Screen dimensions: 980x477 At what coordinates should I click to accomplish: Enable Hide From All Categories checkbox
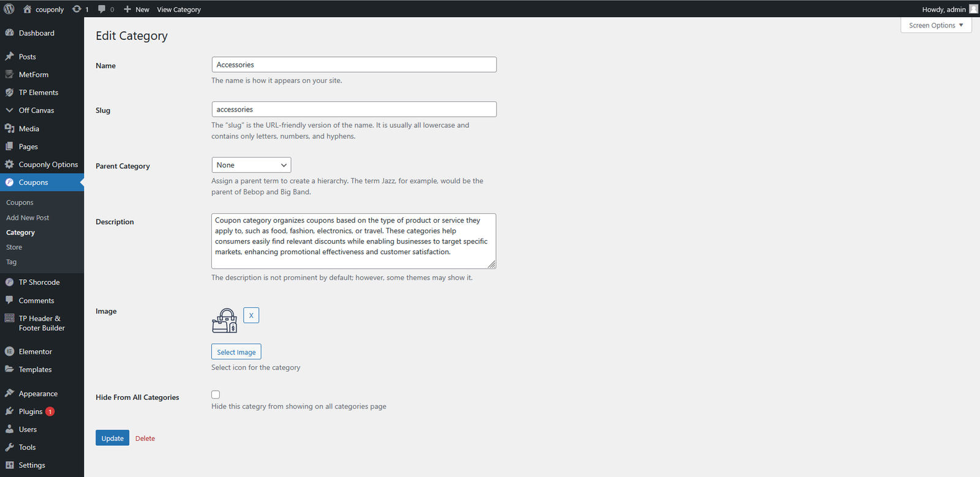point(216,395)
